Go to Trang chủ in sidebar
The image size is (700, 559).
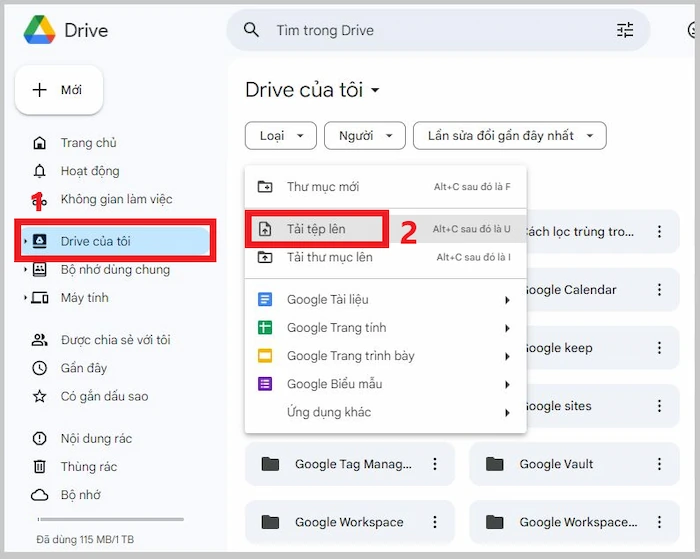(x=88, y=143)
